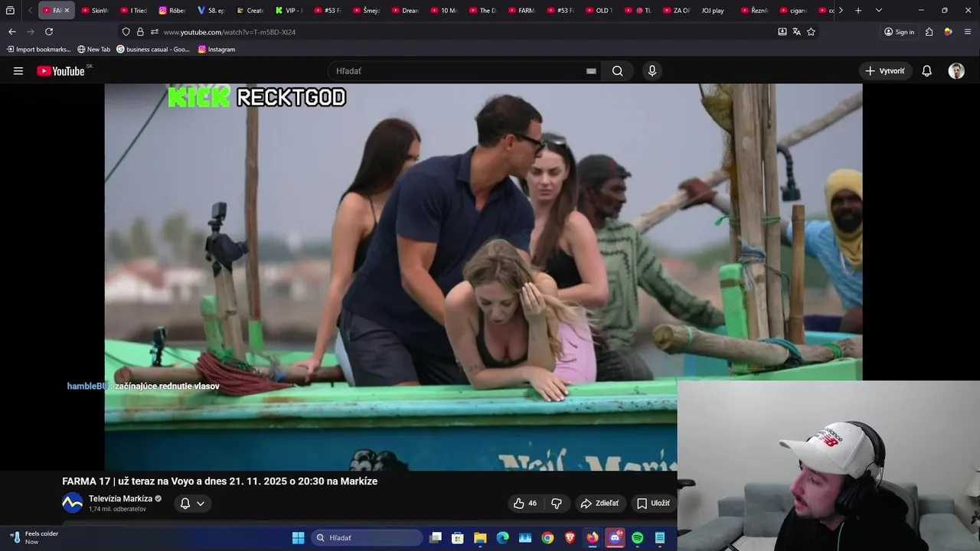This screenshot has height=551, width=980.
Task: Switch to the JOJ play tab
Action: pos(713,11)
